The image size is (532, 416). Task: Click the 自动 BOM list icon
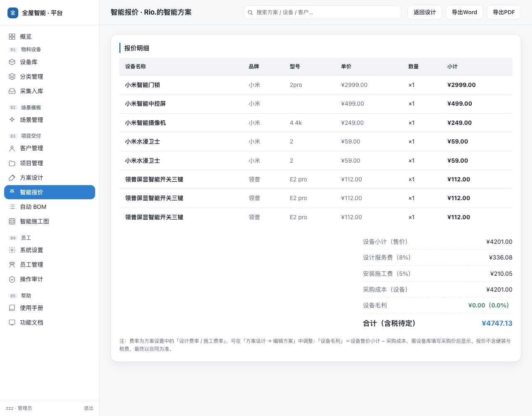(x=12, y=207)
